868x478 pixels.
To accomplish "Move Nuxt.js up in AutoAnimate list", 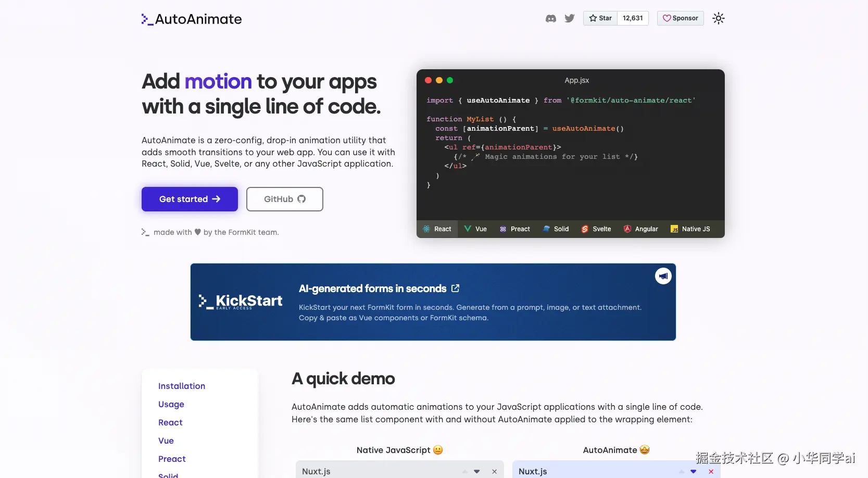I will pyautogui.click(x=682, y=472).
